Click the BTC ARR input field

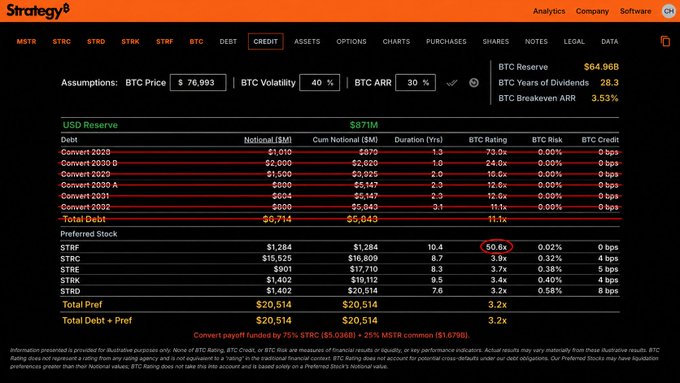point(415,82)
